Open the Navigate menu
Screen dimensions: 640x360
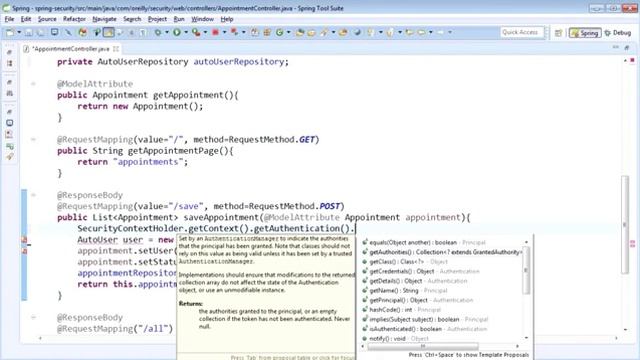(x=104, y=19)
